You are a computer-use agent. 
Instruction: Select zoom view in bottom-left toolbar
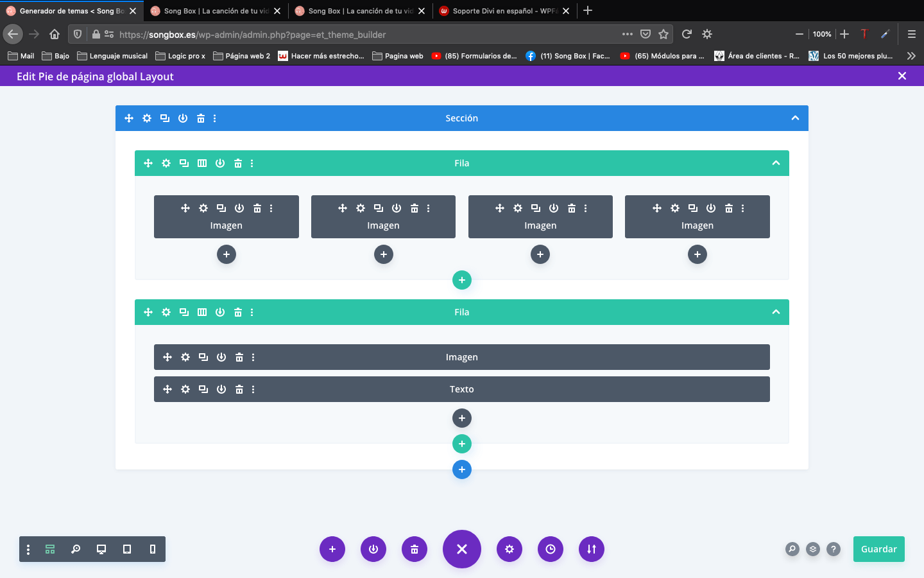tap(76, 549)
